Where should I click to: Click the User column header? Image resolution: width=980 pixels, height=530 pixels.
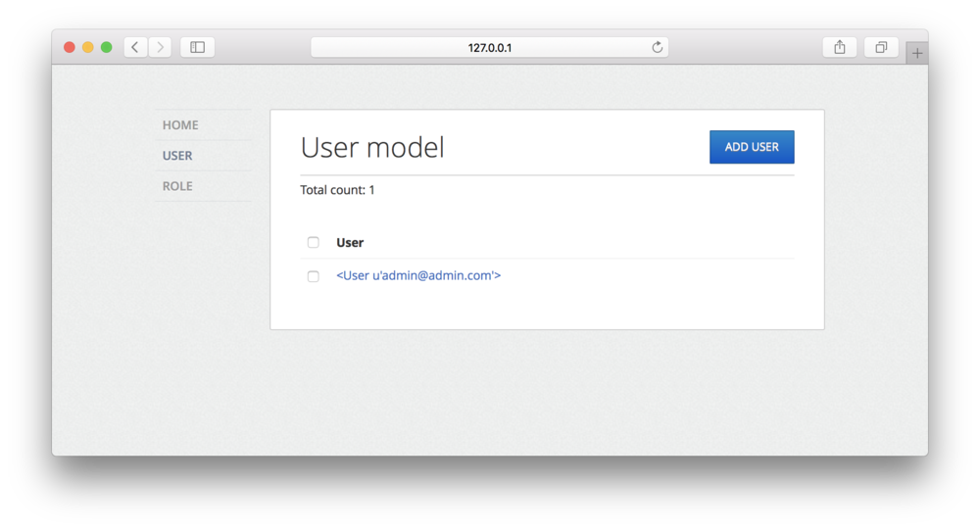(350, 243)
